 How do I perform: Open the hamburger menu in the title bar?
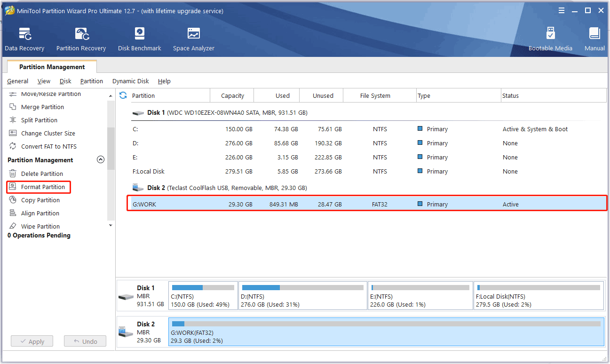[562, 10]
